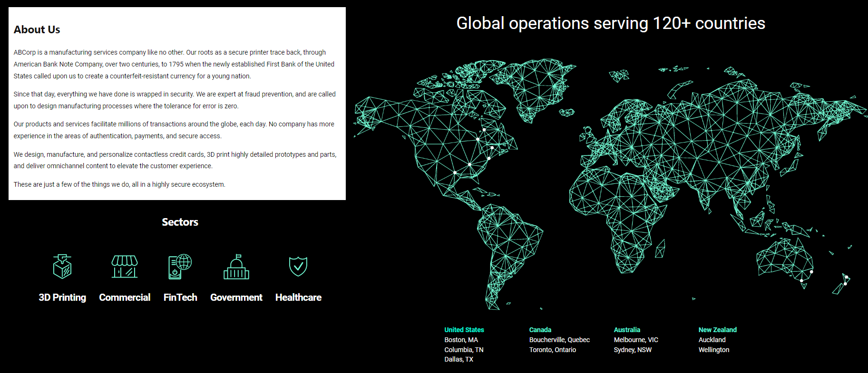Click the paragraph starting 'ABCorp is a manufacturing'
This screenshot has height=373, width=868.
click(x=174, y=64)
